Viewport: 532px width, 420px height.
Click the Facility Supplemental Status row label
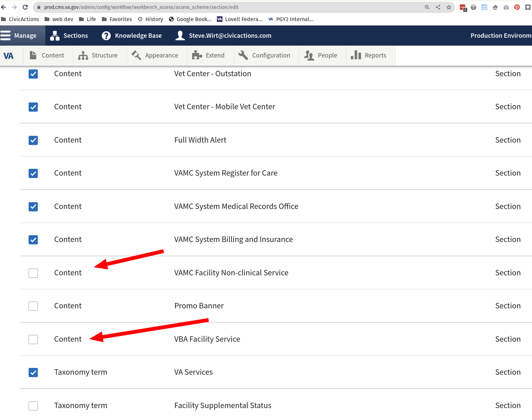(x=223, y=406)
